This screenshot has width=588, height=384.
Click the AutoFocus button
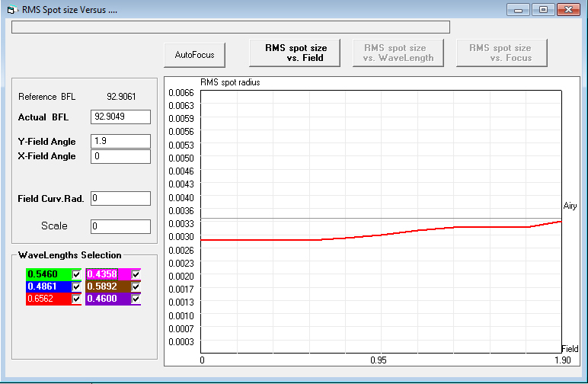[195, 55]
